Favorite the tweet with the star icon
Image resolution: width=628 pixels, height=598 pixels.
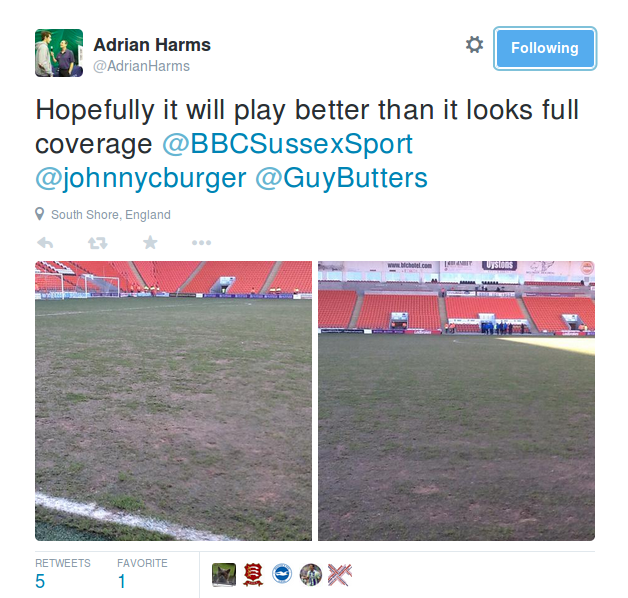150,242
